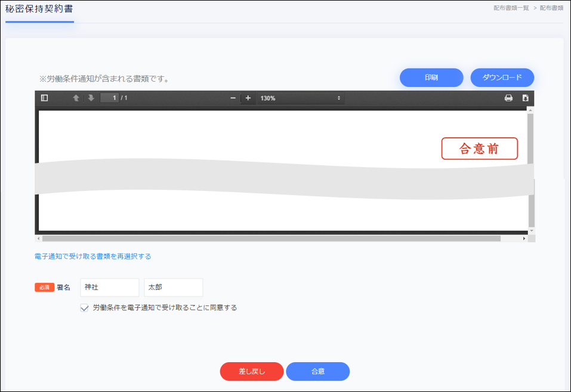Click the scroll-down arrow of vertical scrollbar

[x=531, y=231]
